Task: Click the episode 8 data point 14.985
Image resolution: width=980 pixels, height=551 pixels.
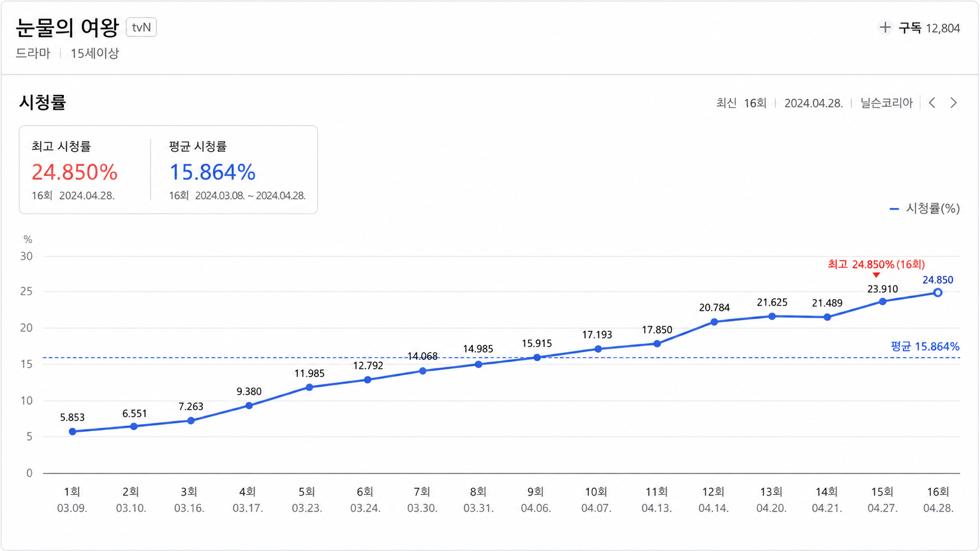Action: 479,364
